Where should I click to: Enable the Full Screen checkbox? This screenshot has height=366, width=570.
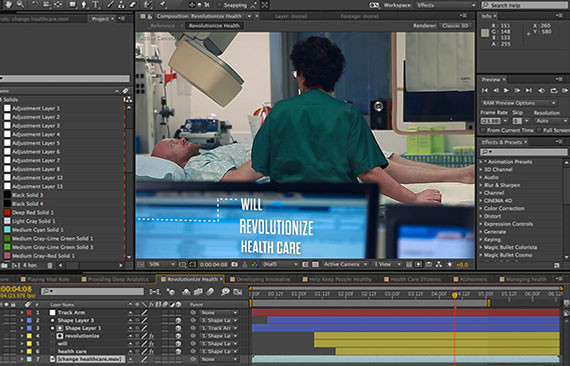(x=539, y=130)
